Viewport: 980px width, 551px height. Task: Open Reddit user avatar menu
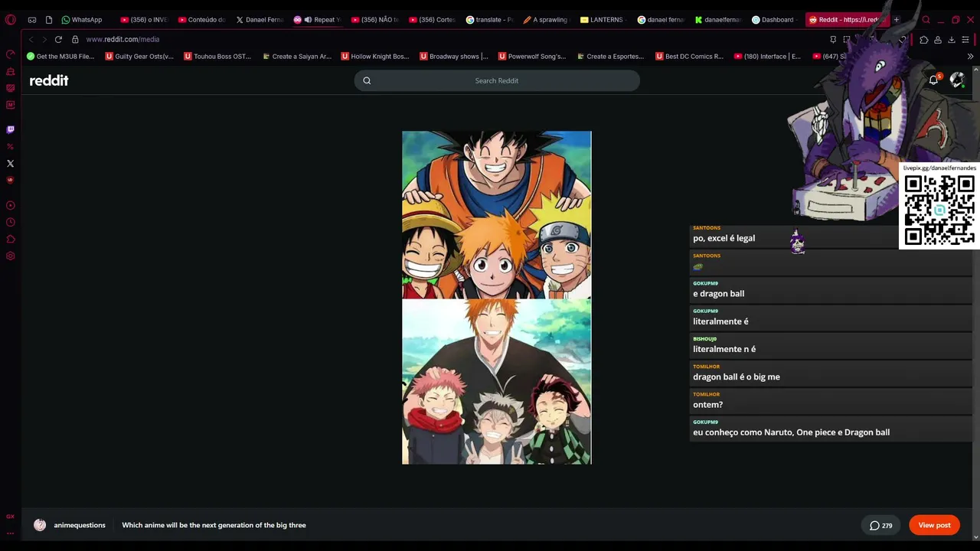click(957, 80)
